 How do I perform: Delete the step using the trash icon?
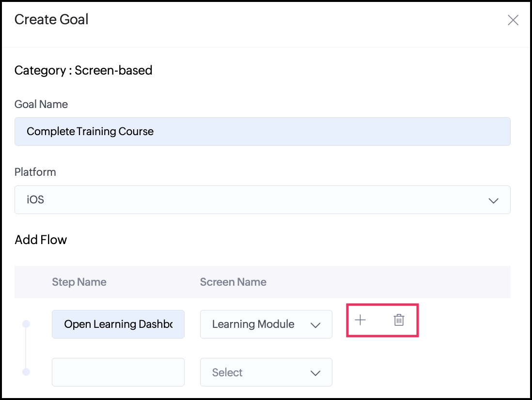point(399,320)
